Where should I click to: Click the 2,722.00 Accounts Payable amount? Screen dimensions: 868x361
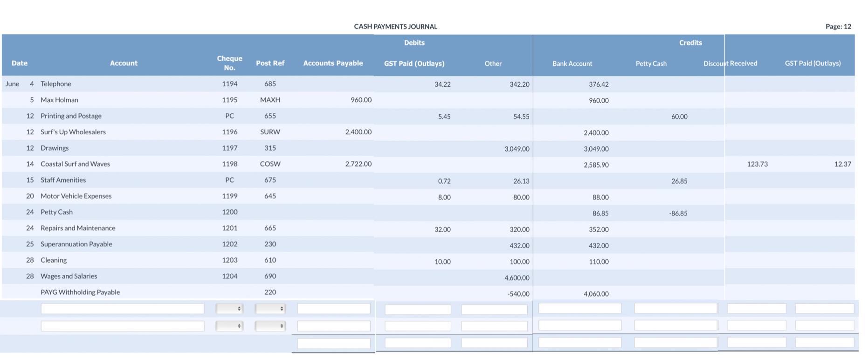point(358,164)
